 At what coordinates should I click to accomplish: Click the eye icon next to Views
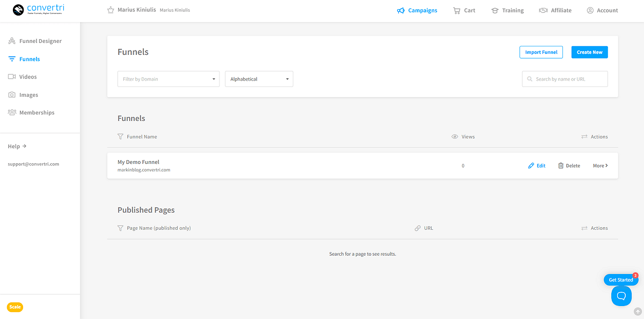[455, 137]
